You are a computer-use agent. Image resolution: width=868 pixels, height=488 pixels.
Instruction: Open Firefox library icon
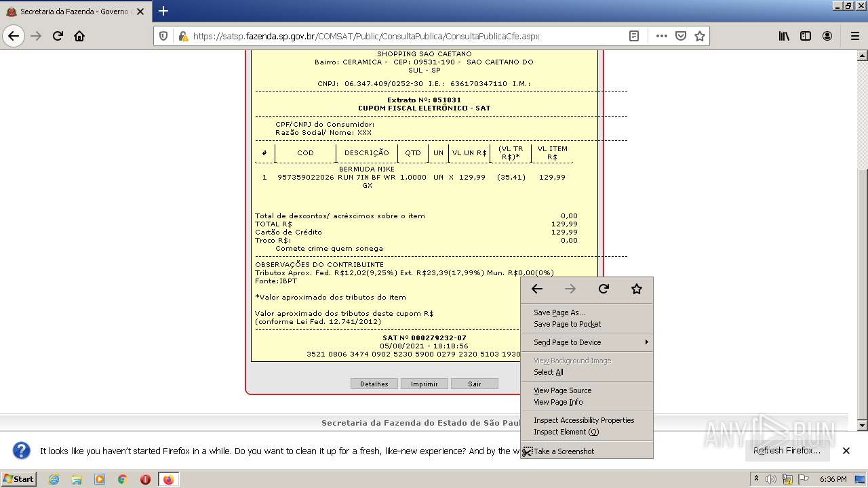tap(784, 36)
